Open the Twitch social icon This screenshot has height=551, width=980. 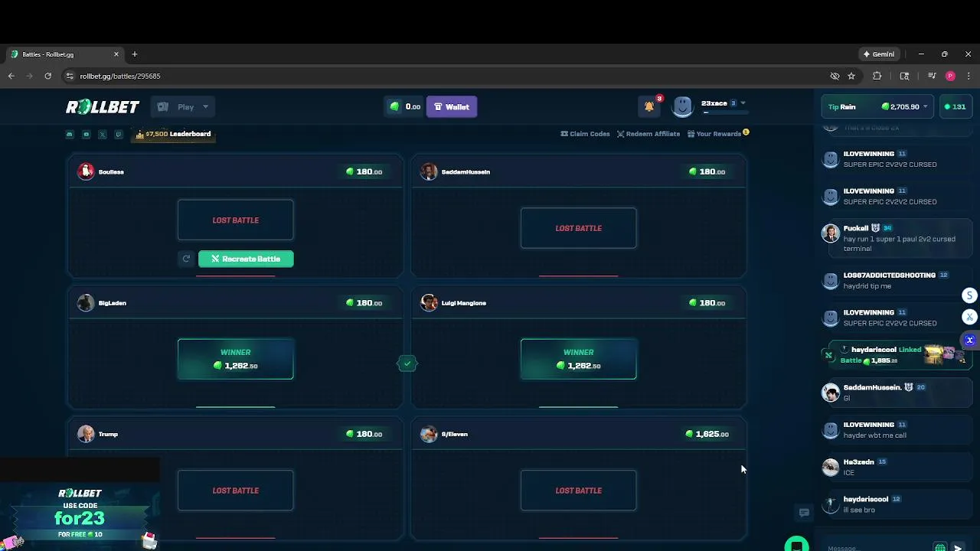pyautogui.click(x=118, y=134)
